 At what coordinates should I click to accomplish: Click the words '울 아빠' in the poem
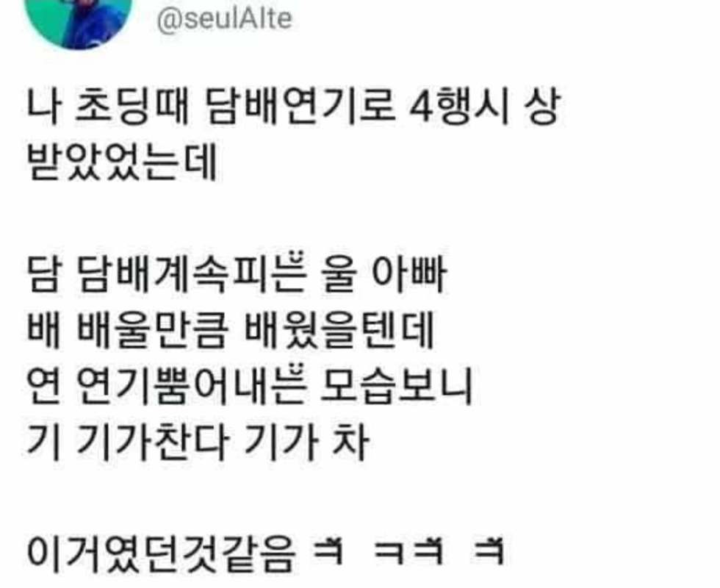click(383, 276)
